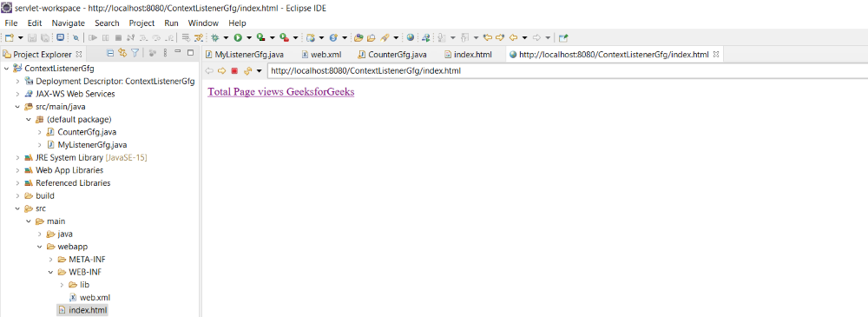Click the main toolbar Back navigation arrow

click(x=513, y=37)
